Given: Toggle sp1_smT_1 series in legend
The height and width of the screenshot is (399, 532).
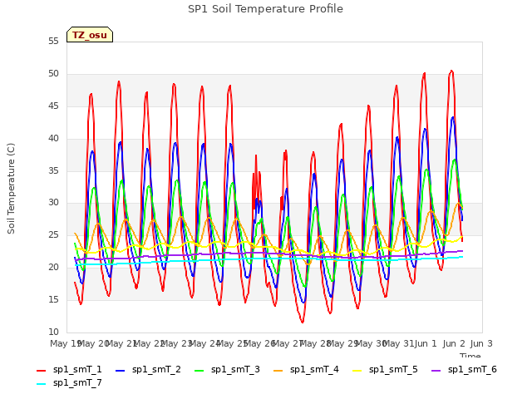Looking at the screenshot, I should 69,369.
